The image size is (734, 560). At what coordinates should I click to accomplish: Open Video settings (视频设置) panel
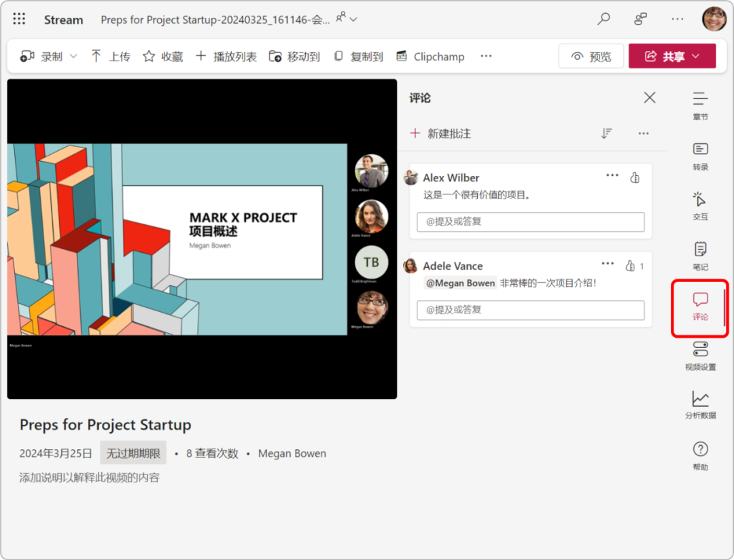click(x=700, y=356)
